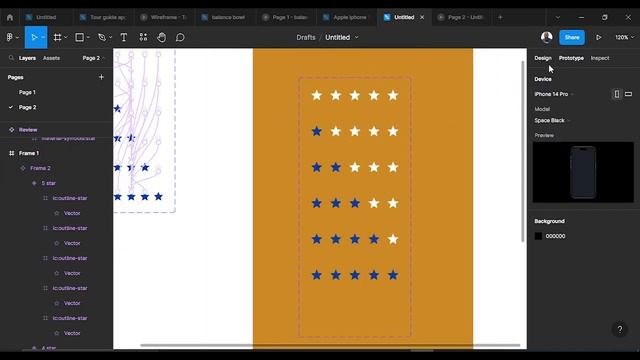640x360 pixels.
Task: Edit the 000000 background hex value
Action: (556, 236)
